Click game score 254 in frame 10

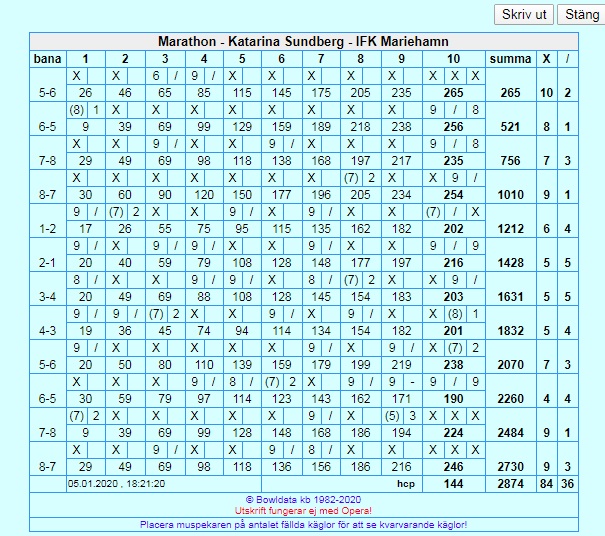(x=453, y=194)
